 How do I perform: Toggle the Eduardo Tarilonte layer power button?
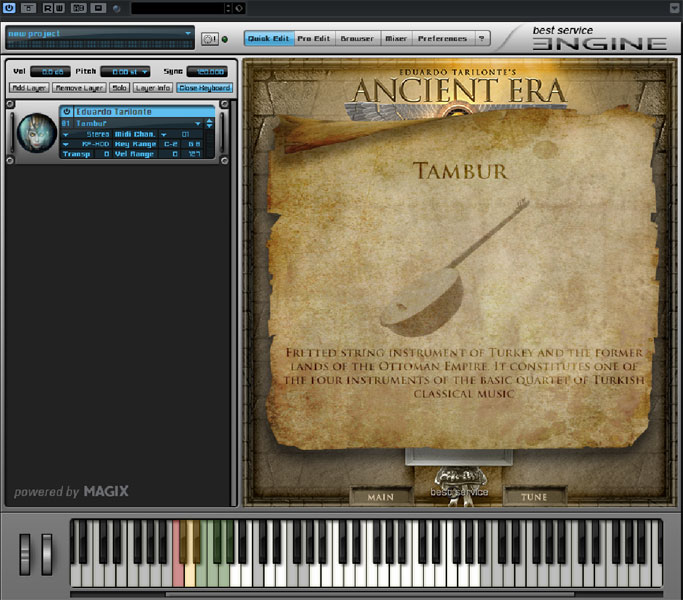pos(67,111)
